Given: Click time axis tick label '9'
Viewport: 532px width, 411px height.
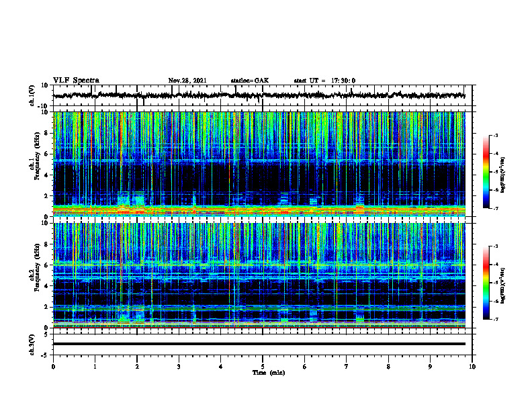Looking at the screenshot, I should point(430,367).
